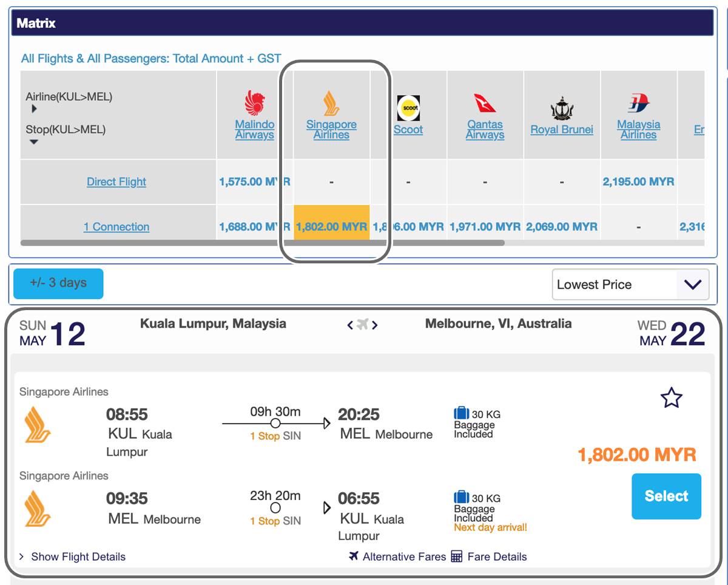Open the Lowest Price sort dropdown
This screenshot has height=585, width=728.
click(x=630, y=285)
